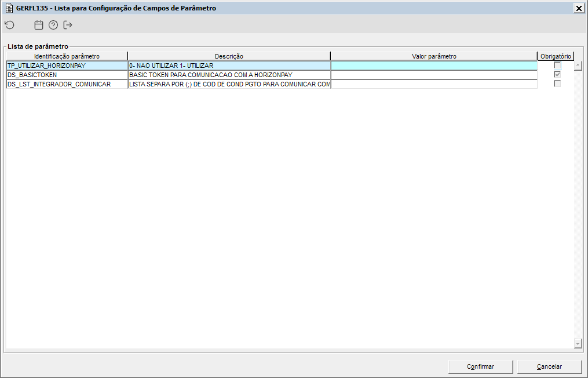Click the Valor parâmetro field for DS_BASICTOKEN

tap(434, 75)
